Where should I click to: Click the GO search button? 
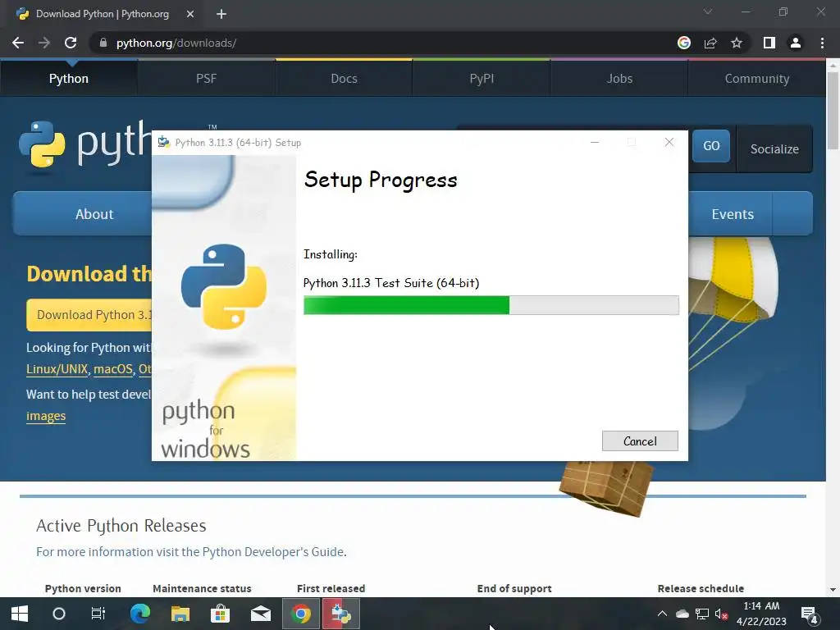pyautogui.click(x=711, y=146)
